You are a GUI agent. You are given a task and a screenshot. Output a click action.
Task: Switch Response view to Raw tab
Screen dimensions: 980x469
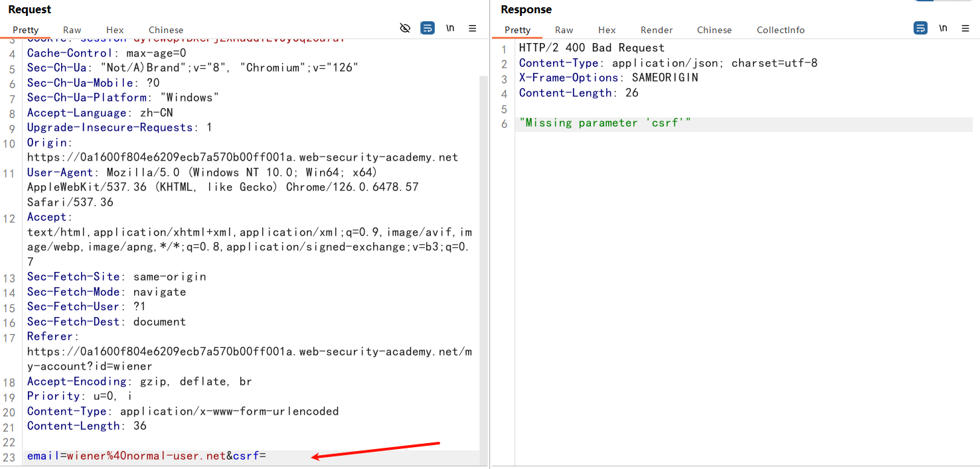click(564, 30)
